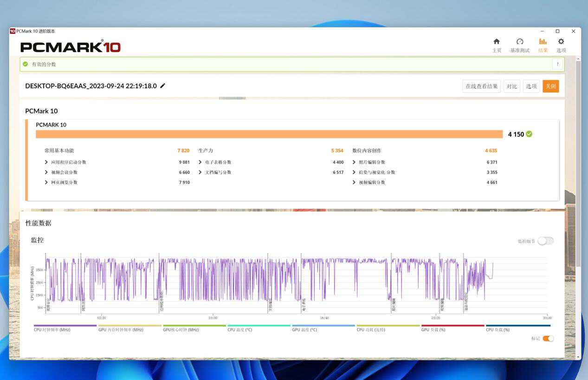Click the 16:40 time label on the chart axis

(x=324, y=318)
